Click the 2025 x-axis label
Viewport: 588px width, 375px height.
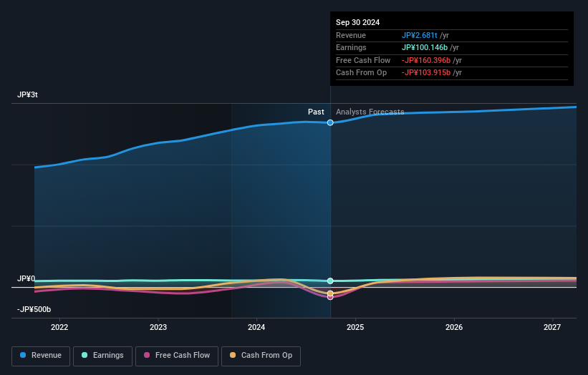[x=355, y=328]
